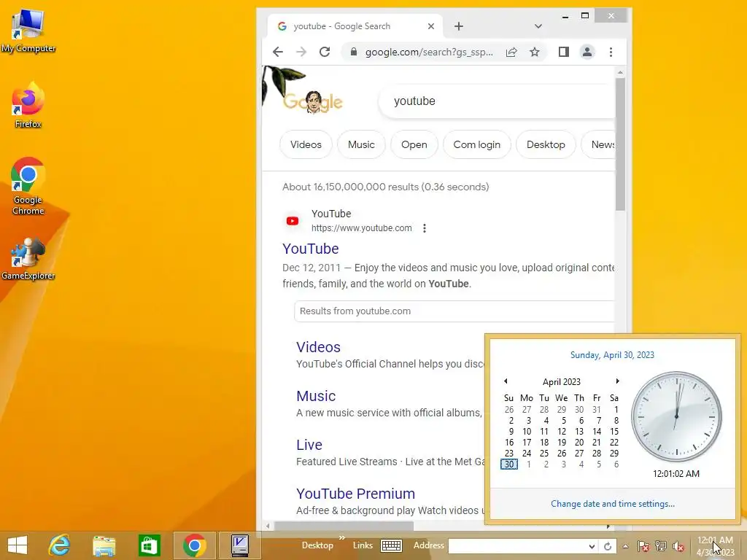Screen dimensions: 747x560
Task: Close the youtube - Google Search tab
Action: pos(430,26)
